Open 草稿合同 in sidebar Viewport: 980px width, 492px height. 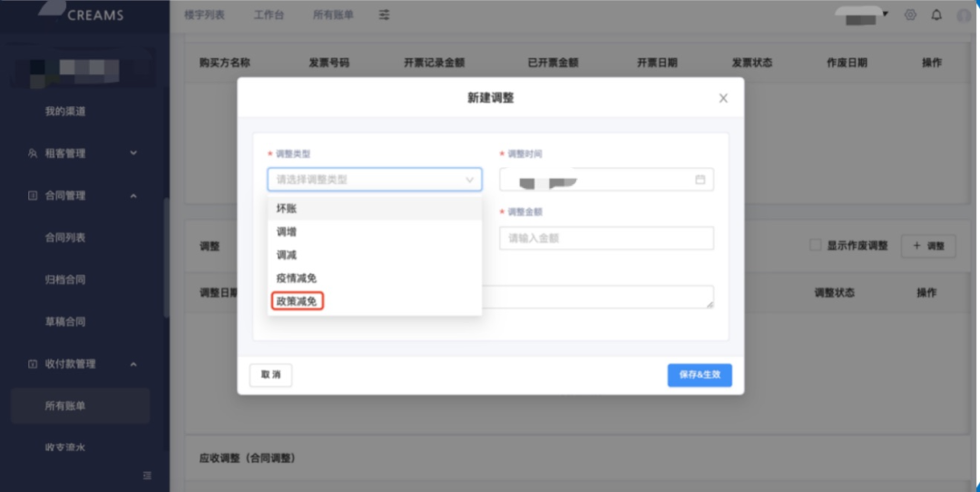tap(65, 321)
